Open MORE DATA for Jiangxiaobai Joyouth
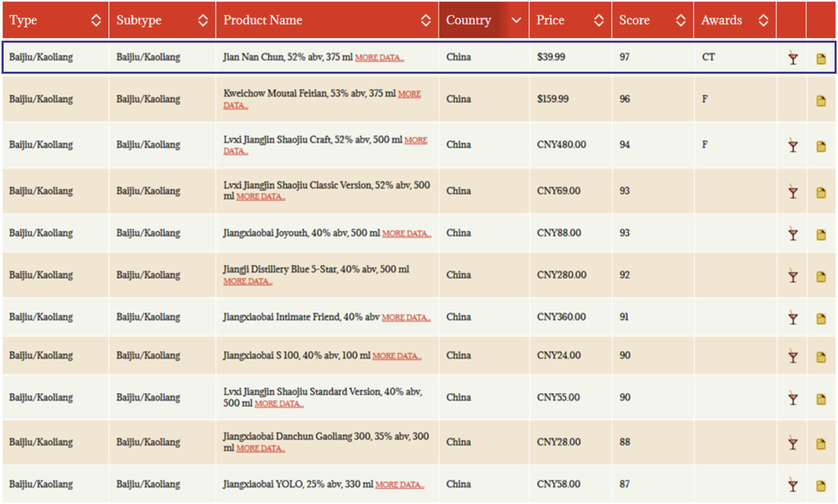This screenshot has width=838, height=504. pyautogui.click(x=407, y=233)
